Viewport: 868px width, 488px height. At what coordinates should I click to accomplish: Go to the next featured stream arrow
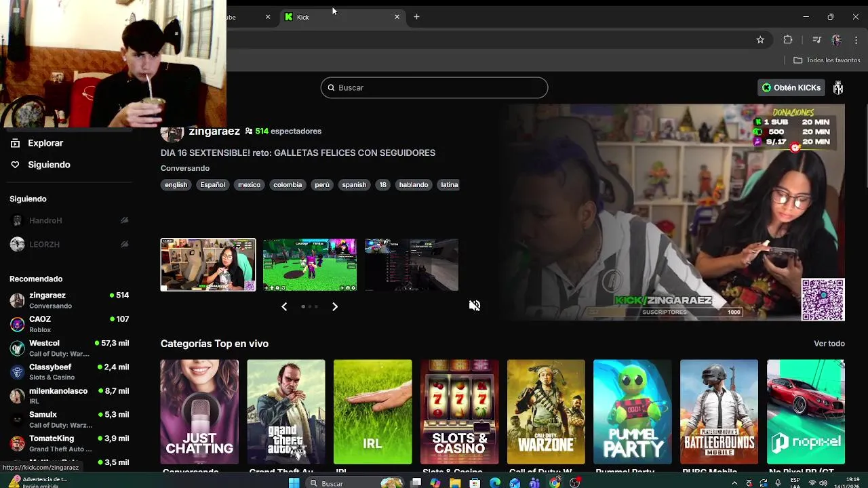pyautogui.click(x=334, y=306)
